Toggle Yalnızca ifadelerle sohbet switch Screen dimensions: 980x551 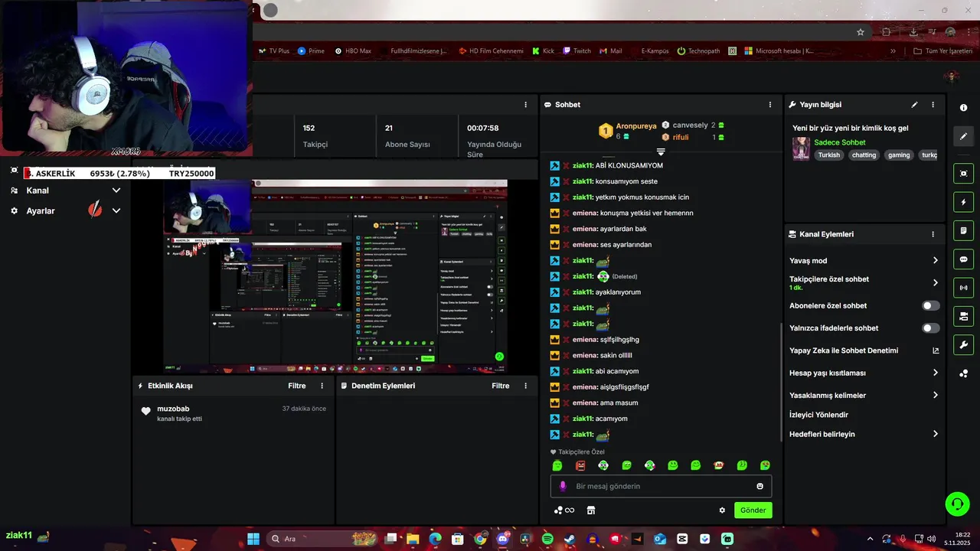930,328
